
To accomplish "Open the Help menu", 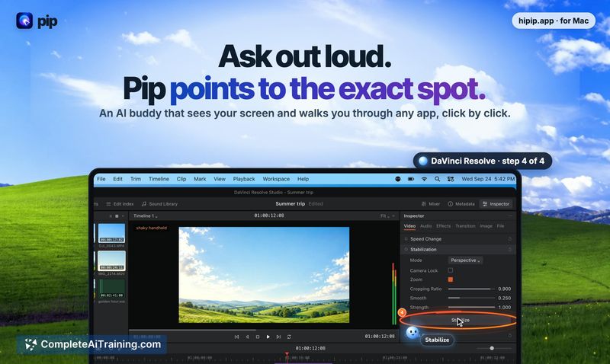I will (x=303, y=179).
